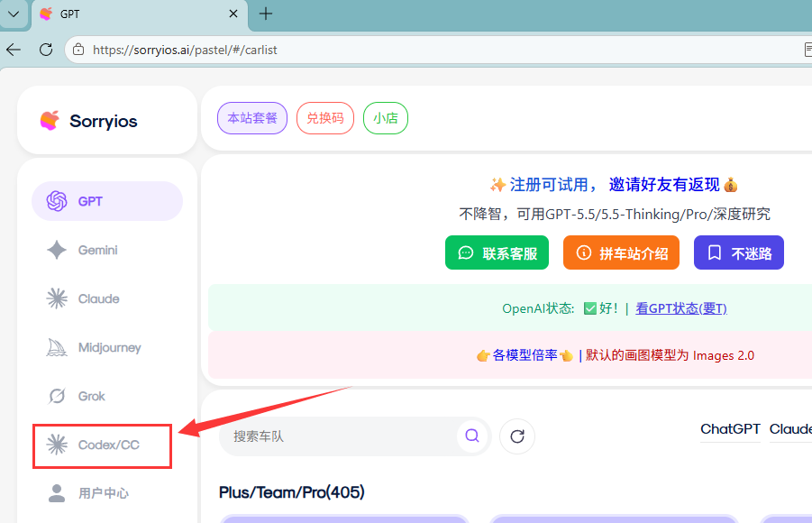View site security lock info
This screenshot has width=812, height=523.
[x=78, y=50]
